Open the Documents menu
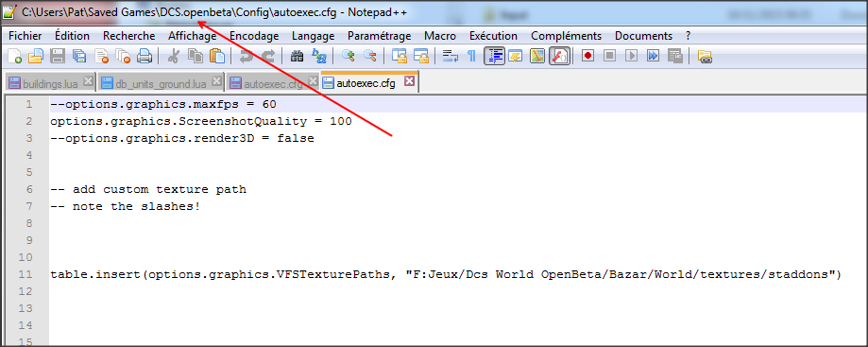868x347 pixels. pos(643,36)
